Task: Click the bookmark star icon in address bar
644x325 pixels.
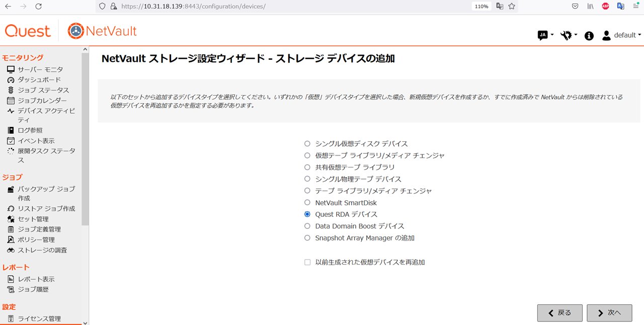Action: pyautogui.click(x=512, y=7)
